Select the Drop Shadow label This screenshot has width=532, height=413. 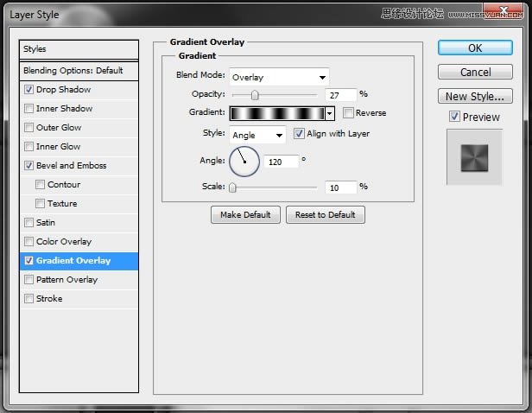63,90
